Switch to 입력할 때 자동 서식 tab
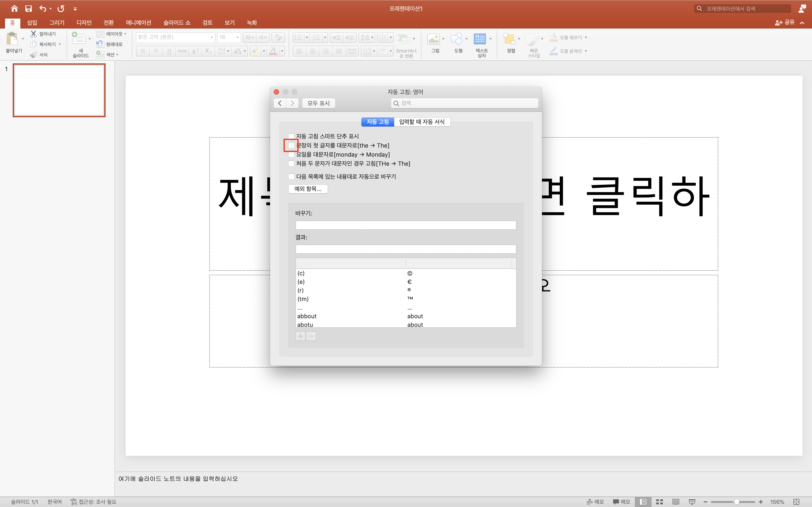Viewport: 812px width, 507px height. tap(422, 122)
